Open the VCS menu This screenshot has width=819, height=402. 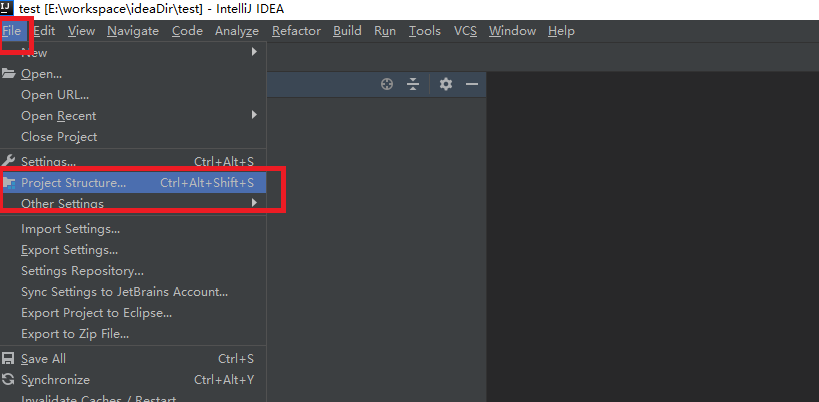465,31
